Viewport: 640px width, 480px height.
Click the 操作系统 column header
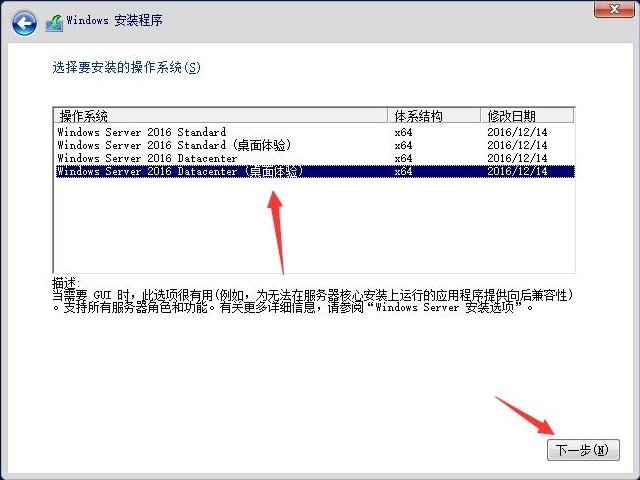[x=220, y=116]
